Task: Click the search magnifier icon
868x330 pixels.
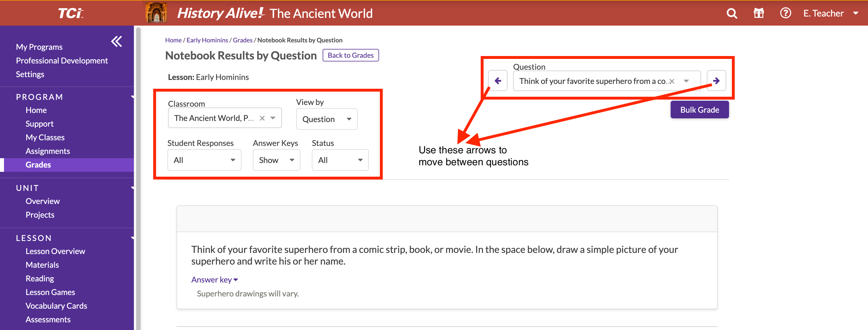Action: (x=732, y=13)
